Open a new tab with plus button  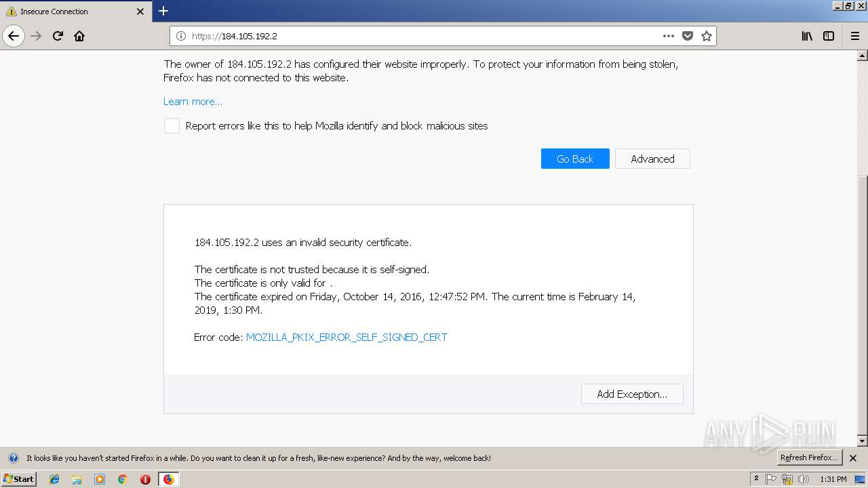point(163,11)
